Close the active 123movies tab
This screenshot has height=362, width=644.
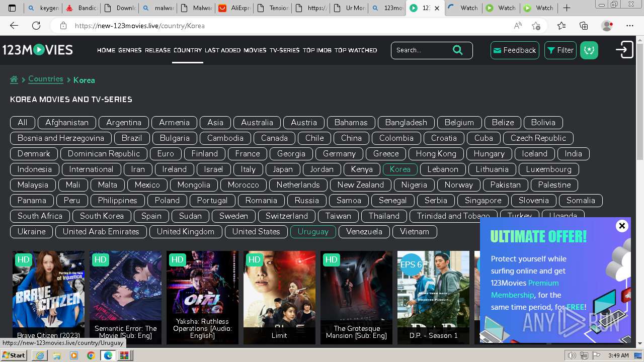pyautogui.click(x=437, y=8)
